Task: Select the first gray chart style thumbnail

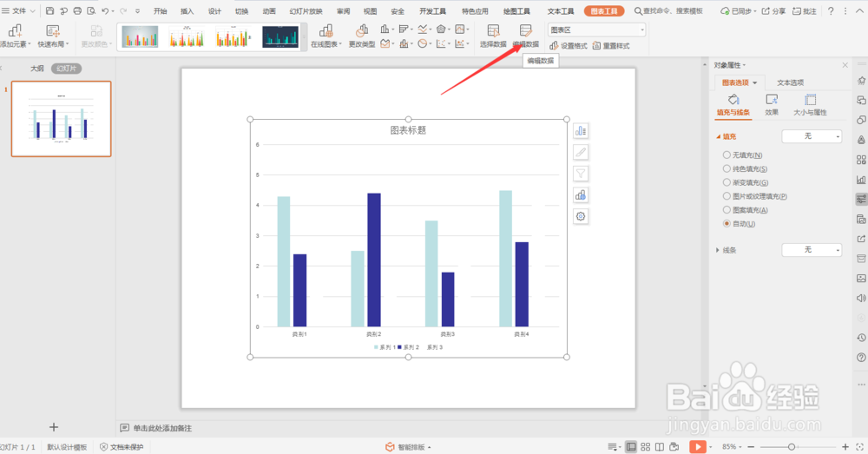Action: [140, 37]
